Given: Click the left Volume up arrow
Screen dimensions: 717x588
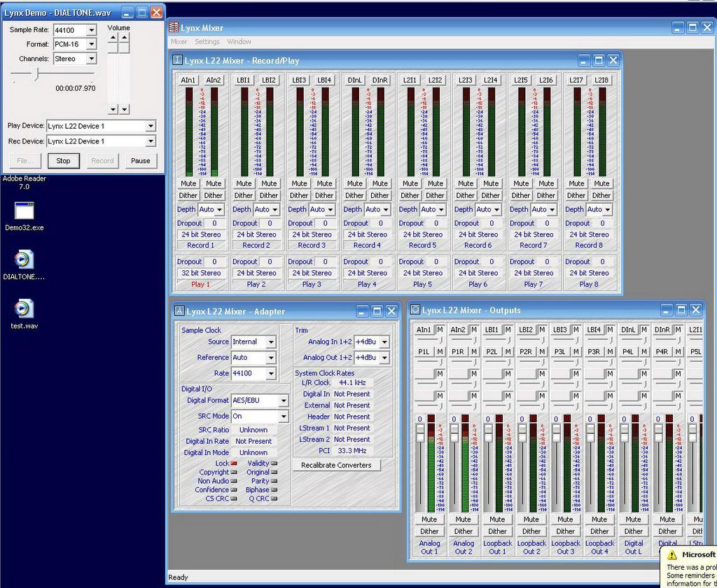Looking at the screenshot, I should [113, 38].
